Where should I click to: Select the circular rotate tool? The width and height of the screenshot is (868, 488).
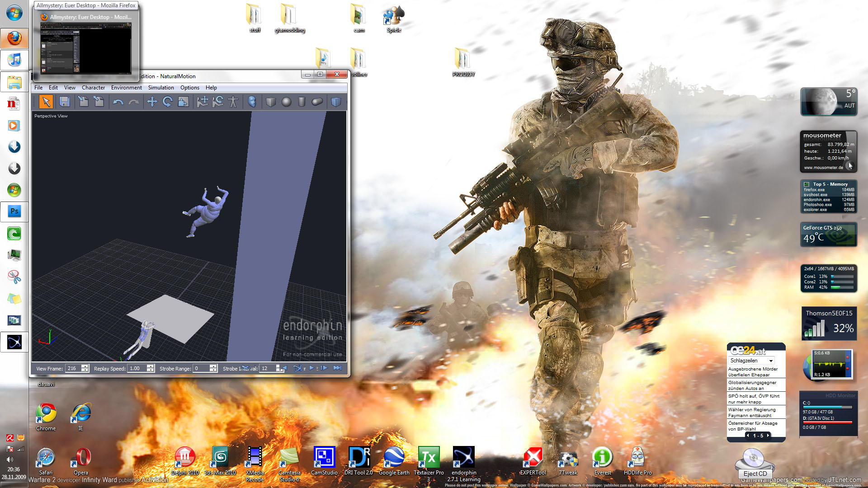coord(167,102)
